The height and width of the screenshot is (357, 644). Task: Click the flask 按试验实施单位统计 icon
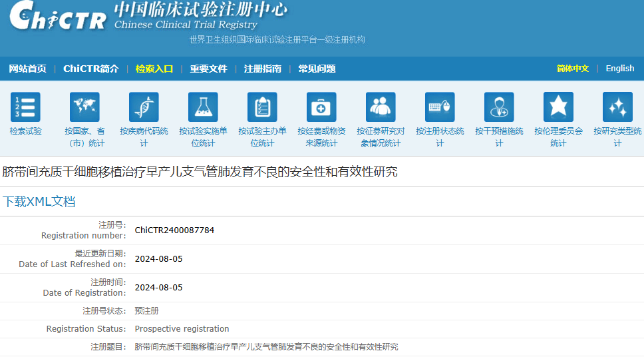click(203, 107)
